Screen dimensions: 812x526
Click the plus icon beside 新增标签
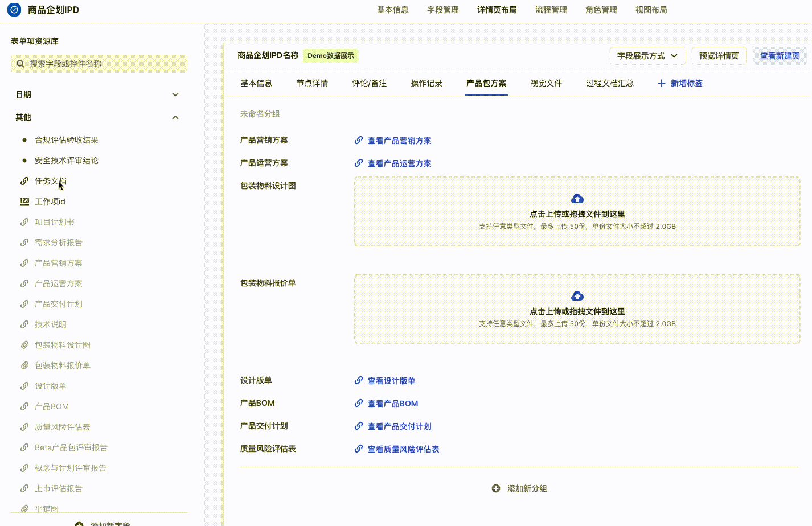click(661, 83)
